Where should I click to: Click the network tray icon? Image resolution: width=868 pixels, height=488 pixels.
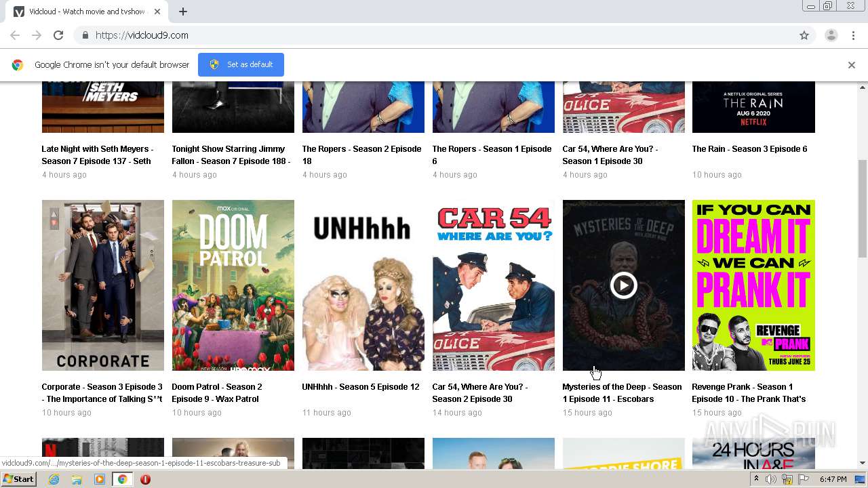coord(787,479)
